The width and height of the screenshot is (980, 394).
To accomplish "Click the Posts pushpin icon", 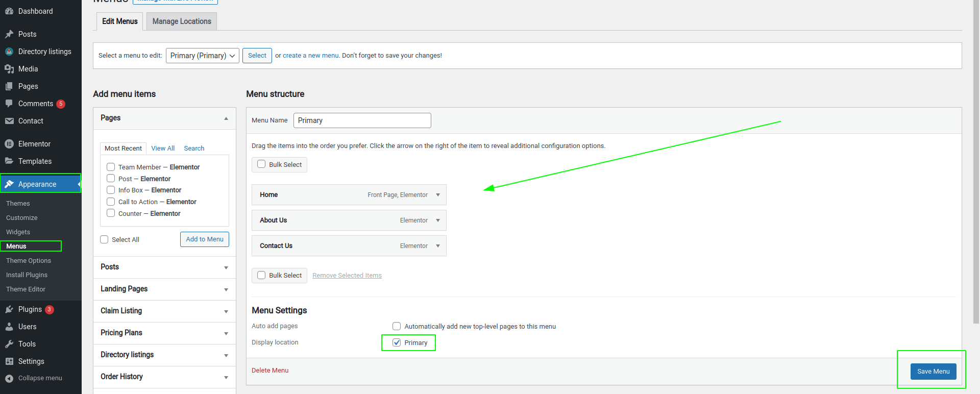I will pos(9,34).
